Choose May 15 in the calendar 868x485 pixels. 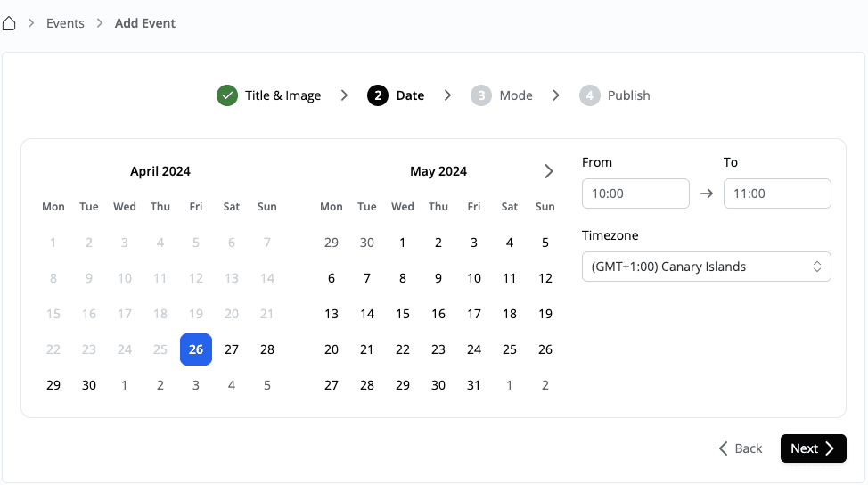403,314
